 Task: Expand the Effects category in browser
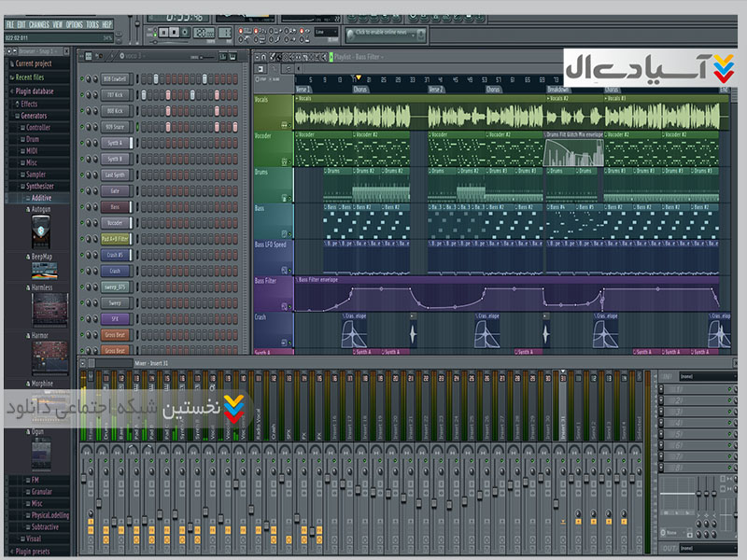pyautogui.click(x=29, y=104)
